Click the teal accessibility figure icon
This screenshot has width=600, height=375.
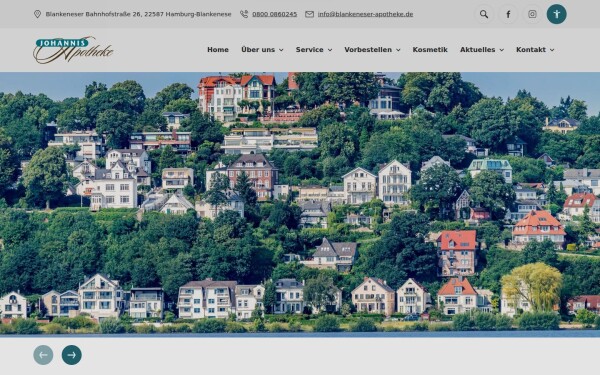(556, 14)
